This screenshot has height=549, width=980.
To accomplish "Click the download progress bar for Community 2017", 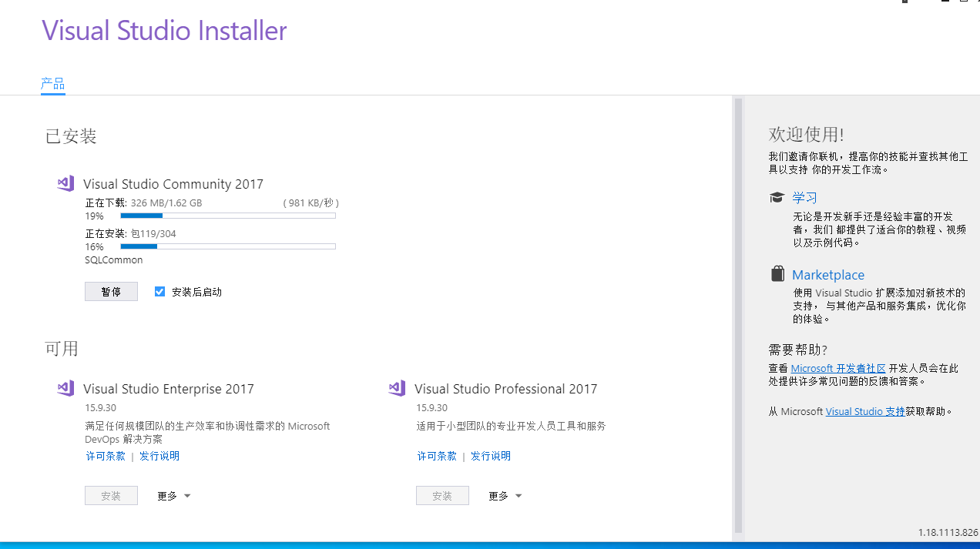I will point(227,216).
